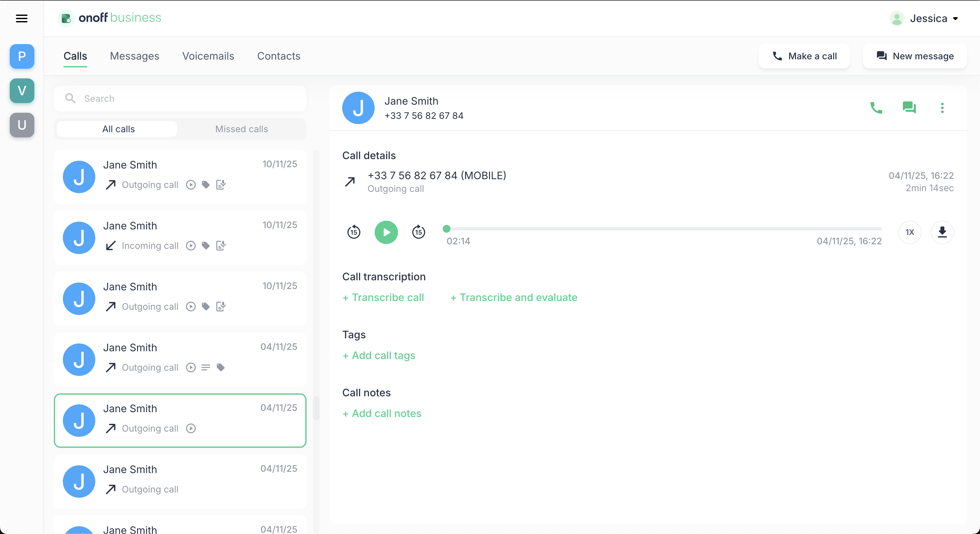Click recording icon on third 10/11/25 outgoing call
Viewport: 980px width, 534px height.
point(191,307)
